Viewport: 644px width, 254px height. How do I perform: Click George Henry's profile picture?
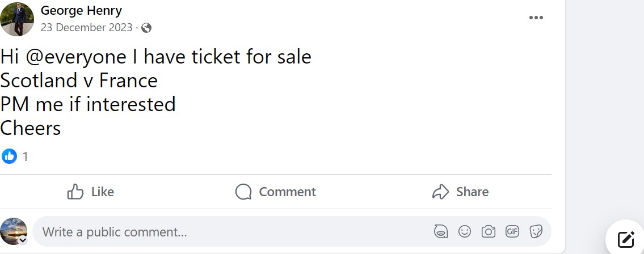pyautogui.click(x=17, y=19)
